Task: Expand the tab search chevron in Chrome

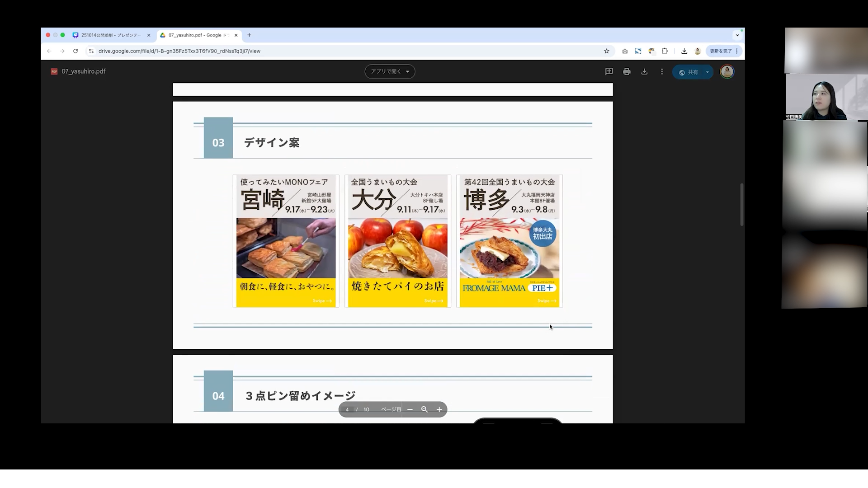Action: tap(737, 35)
